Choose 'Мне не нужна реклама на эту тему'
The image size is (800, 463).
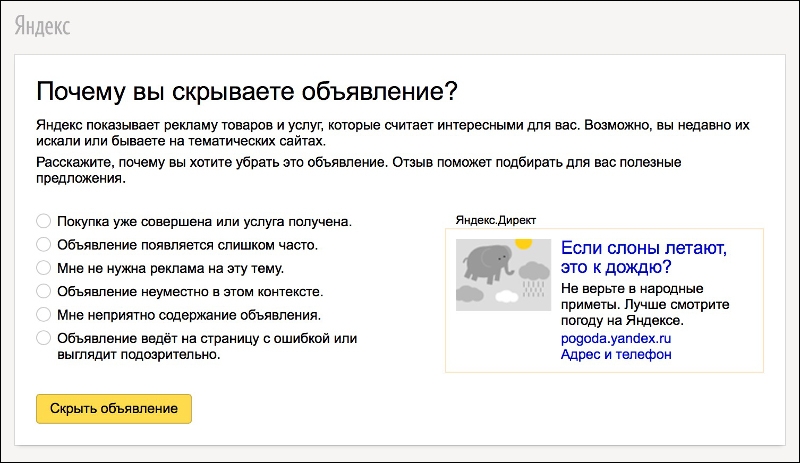pyautogui.click(x=43, y=267)
